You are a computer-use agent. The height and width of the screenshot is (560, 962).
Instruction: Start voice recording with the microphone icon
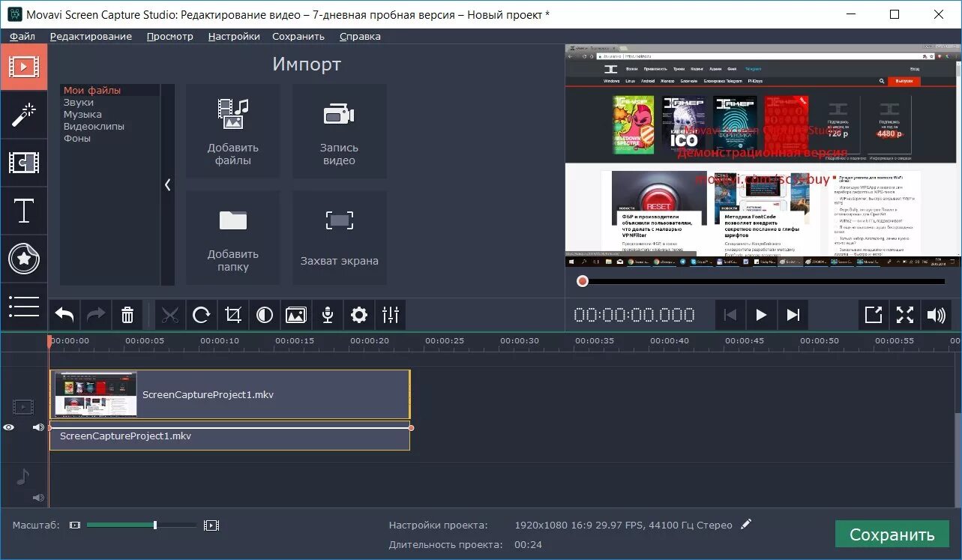[328, 315]
